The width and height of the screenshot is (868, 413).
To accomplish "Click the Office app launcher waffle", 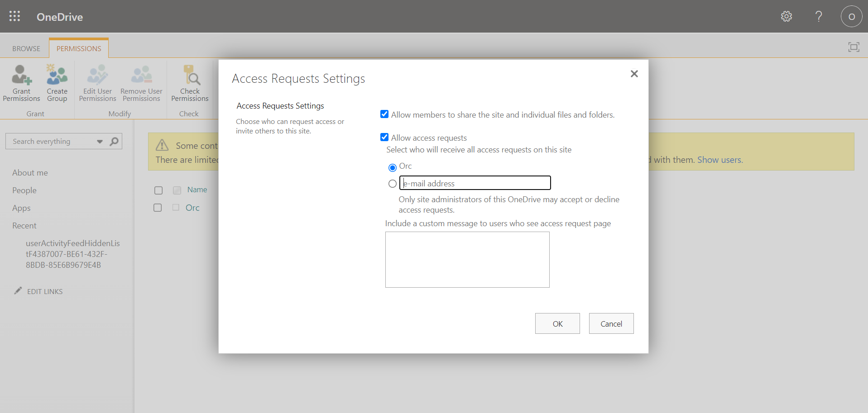I will [14, 16].
